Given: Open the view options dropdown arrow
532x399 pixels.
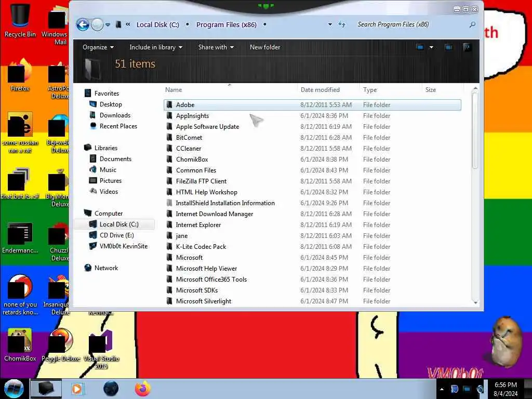Looking at the screenshot, I should [431, 47].
